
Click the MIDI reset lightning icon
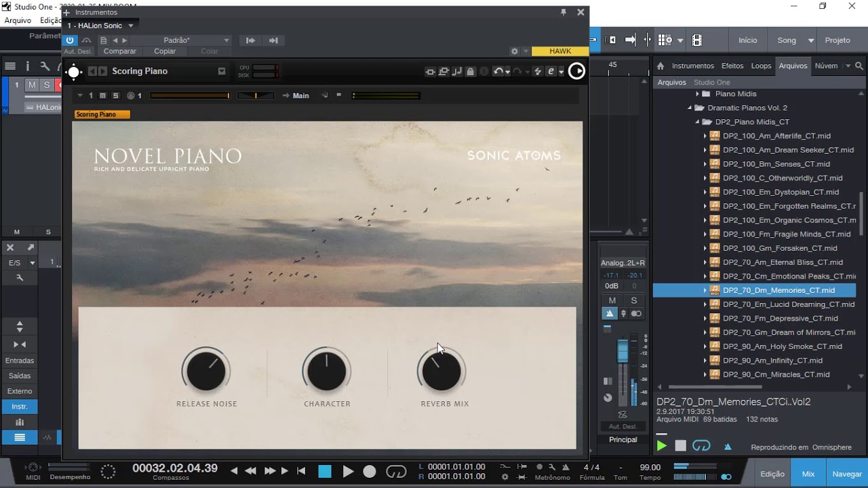pos(538,71)
